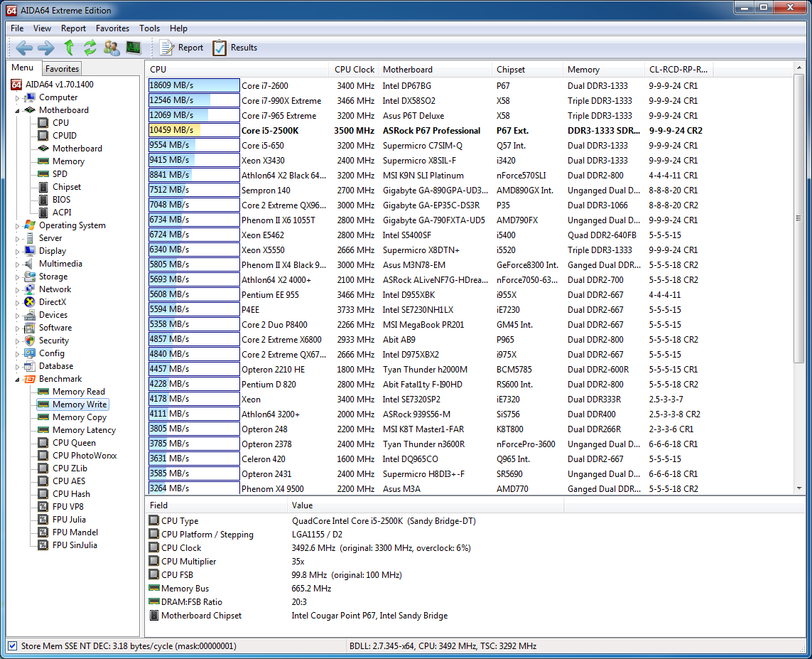Click the Forward arrow in toolbar

[45, 48]
